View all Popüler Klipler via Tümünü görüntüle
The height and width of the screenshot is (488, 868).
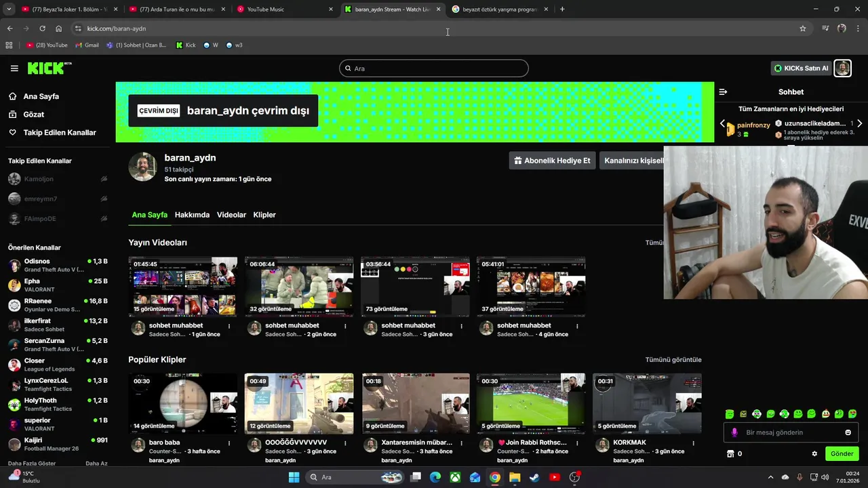(673, 360)
